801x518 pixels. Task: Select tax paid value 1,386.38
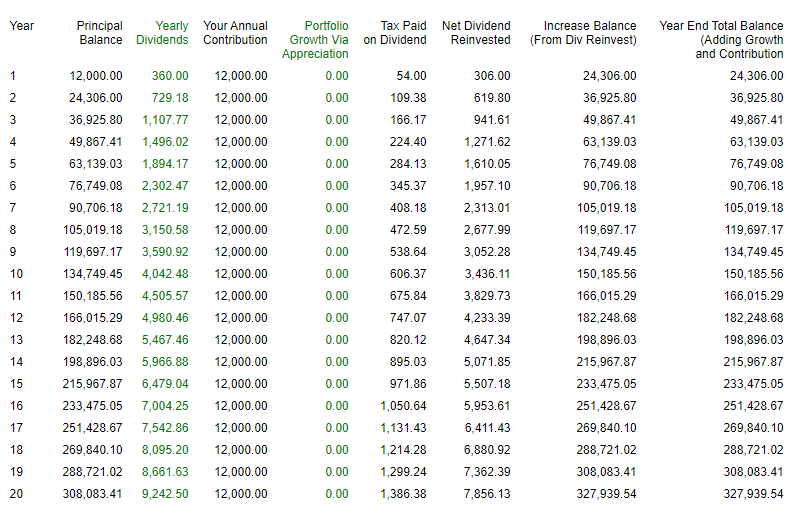point(404,493)
